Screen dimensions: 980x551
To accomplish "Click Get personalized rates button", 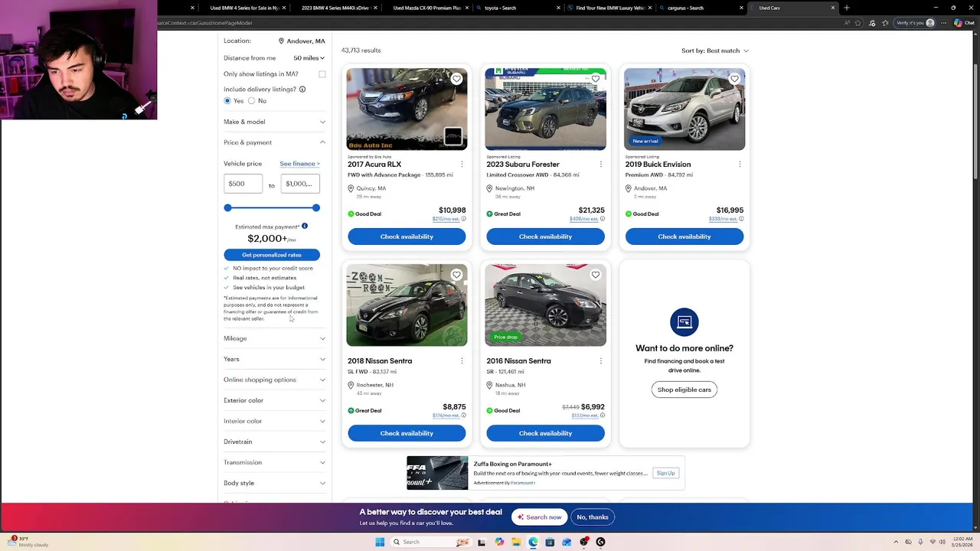I will (x=272, y=255).
